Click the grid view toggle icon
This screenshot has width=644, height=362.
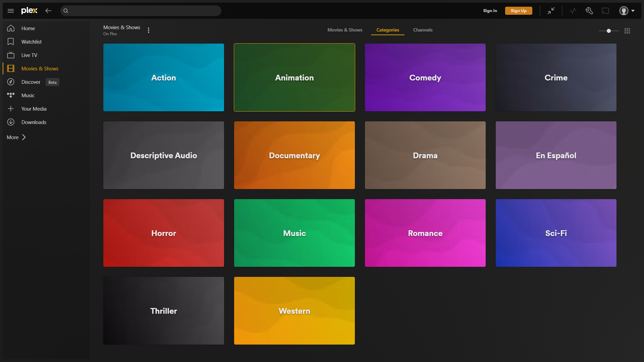click(627, 30)
